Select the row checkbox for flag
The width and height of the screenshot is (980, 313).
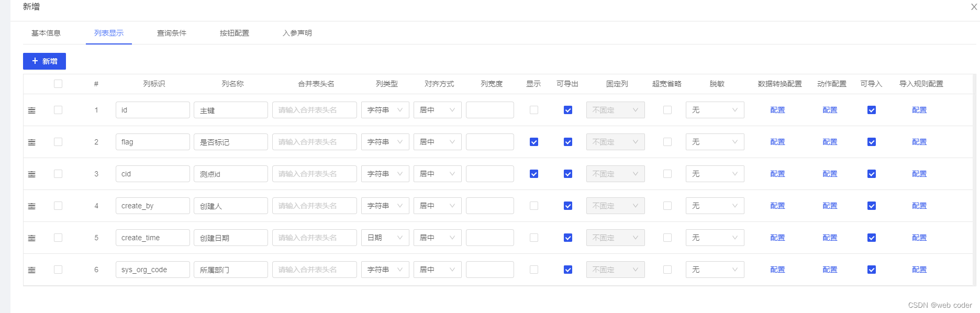click(x=58, y=142)
